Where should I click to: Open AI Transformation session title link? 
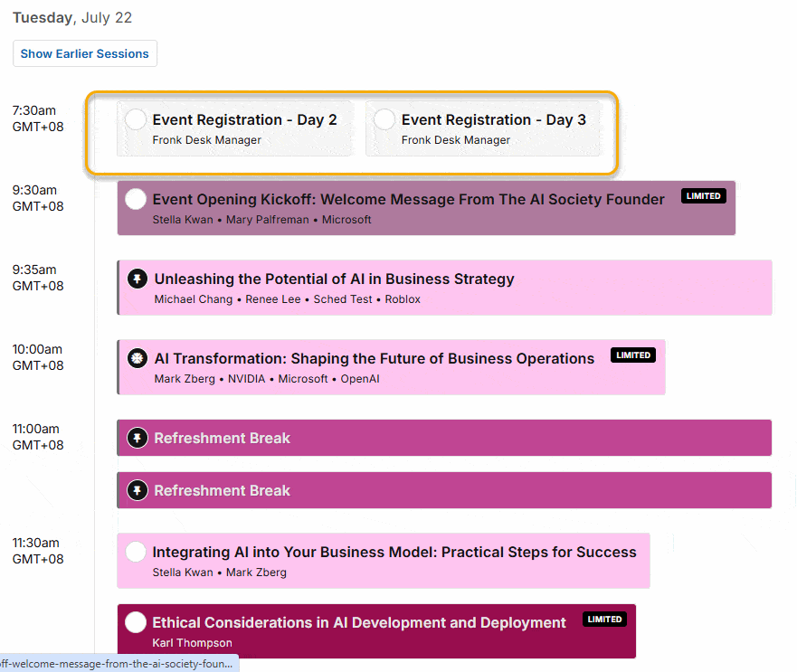tap(375, 359)
